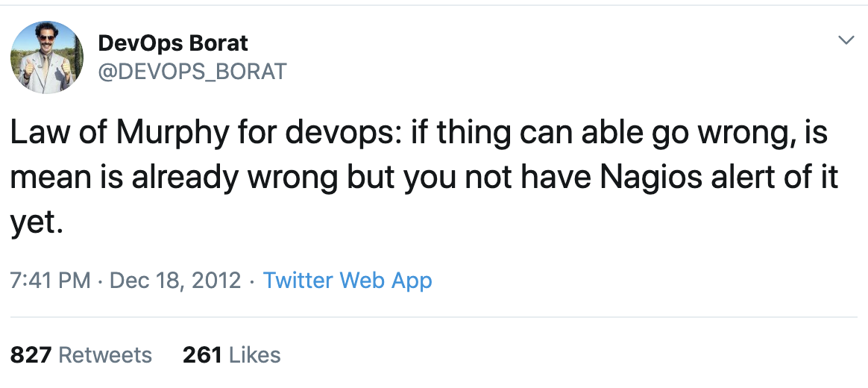Screen dimensions: 868x388
Task: Open the @DEVOPS_BORAT handle link
Action: tap(192, 71)
